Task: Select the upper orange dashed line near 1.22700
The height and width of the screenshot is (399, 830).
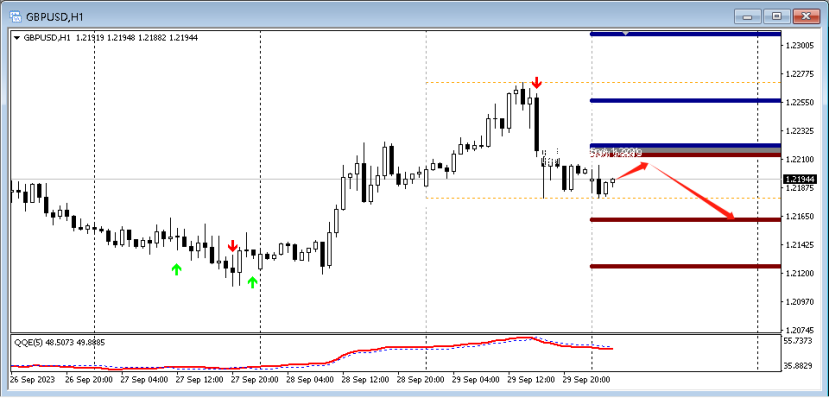Action: tap(603, 83)
